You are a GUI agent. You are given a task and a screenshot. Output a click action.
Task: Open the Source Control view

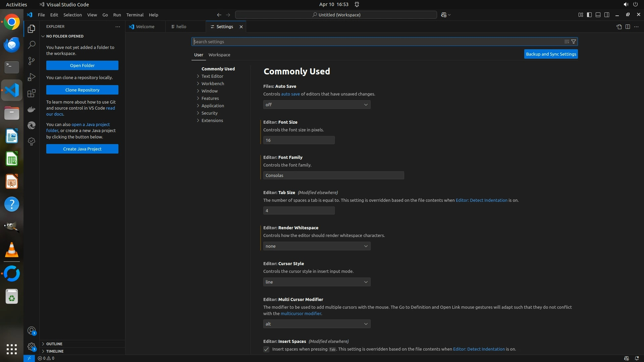31,61
